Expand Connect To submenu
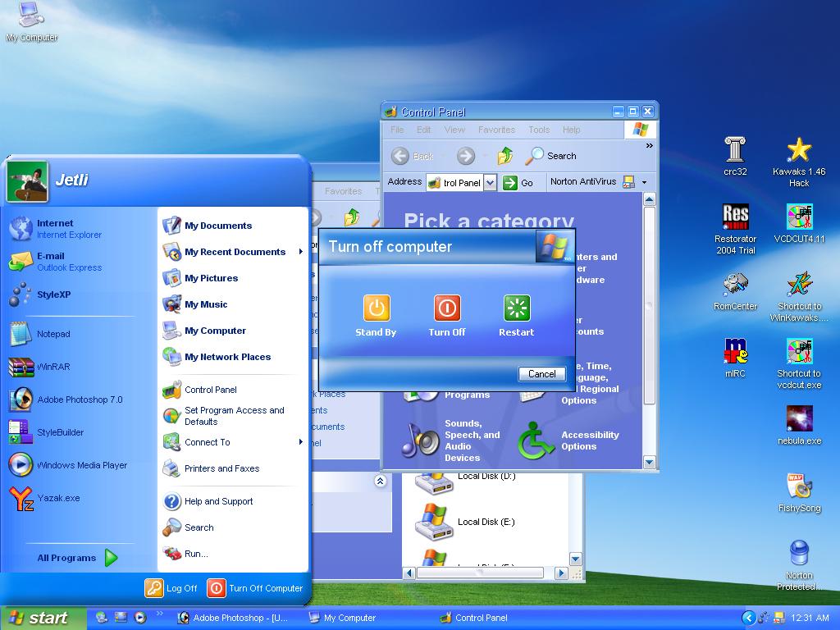Screen dimensions: 840x630 point(233,442)
